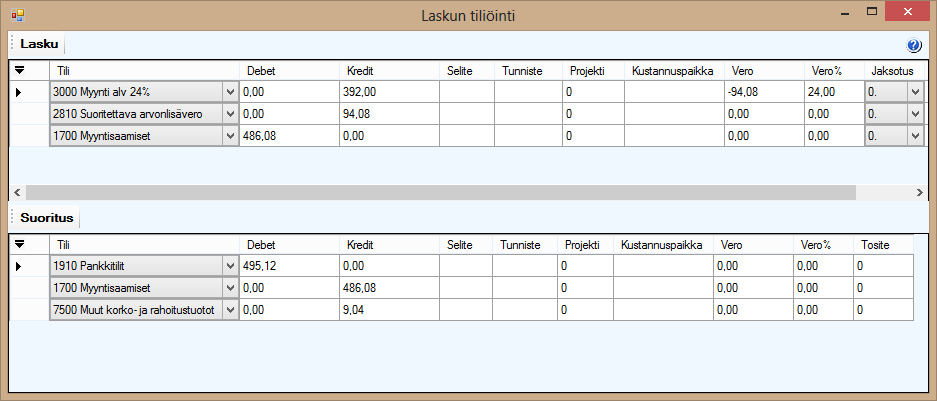
Task: Select the Lasku tab label
Action: [39, 44]
